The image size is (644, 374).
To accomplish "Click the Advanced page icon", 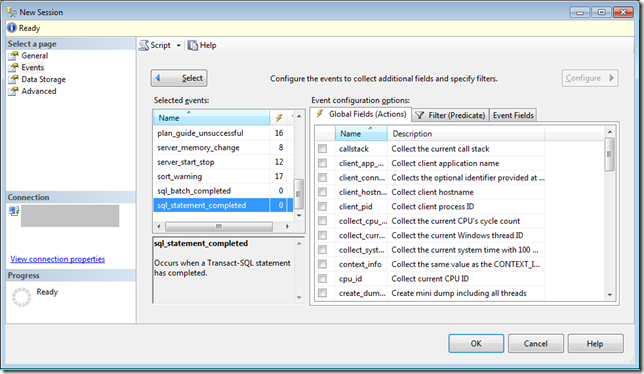I will pos(14,91).
